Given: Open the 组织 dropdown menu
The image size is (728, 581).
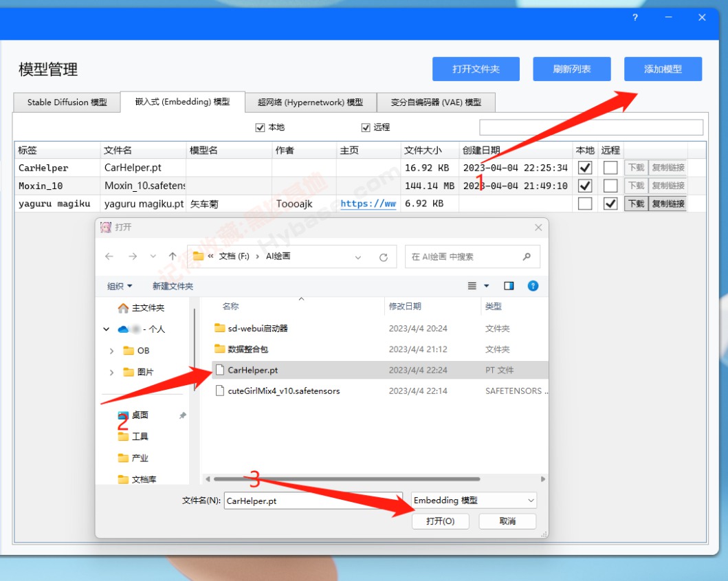Looking at the screenshot, I should (120, 286).
